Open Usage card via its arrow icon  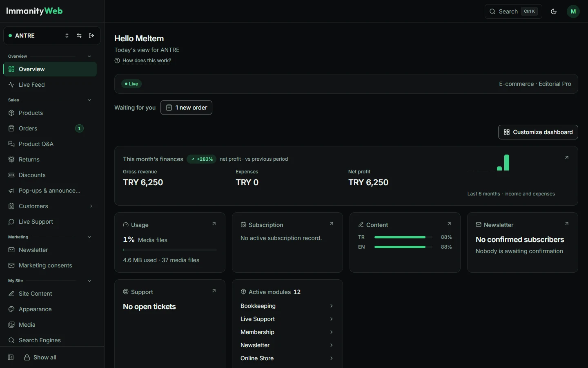pos(214,224)
